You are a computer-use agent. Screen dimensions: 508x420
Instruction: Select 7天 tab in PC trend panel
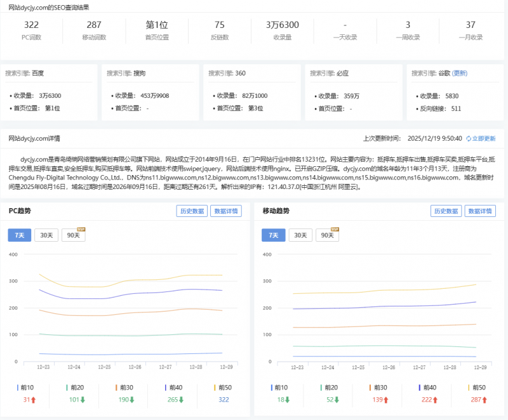pyautogui.click(x=19, y=235)
